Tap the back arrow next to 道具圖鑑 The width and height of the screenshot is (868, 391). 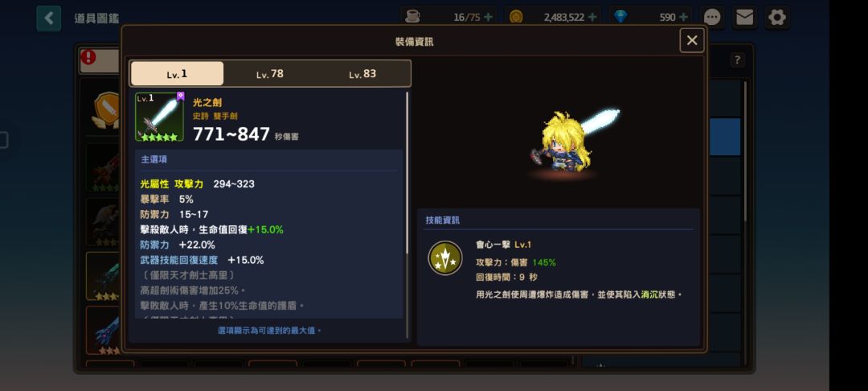[49, 19]
